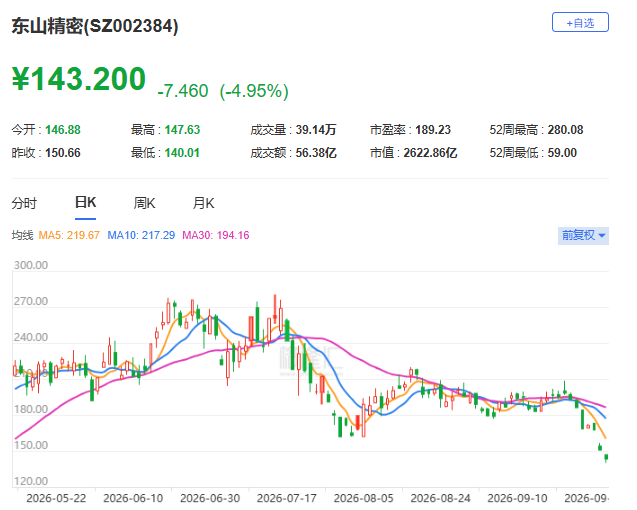Open the 月K monthly chart tab
This screenshot has height=510, width=637.
tap(204, 203)
